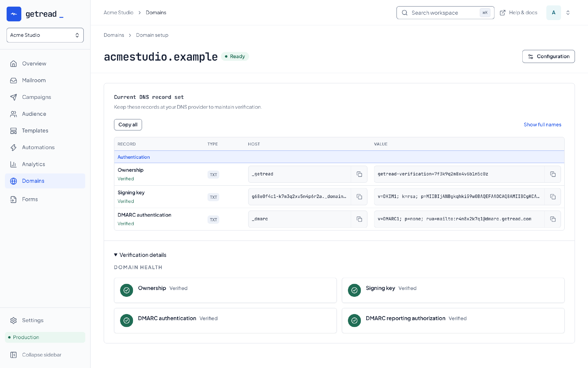Click the Authentication group row
Screen dimensions: 588x368
[x=339, y=157]
